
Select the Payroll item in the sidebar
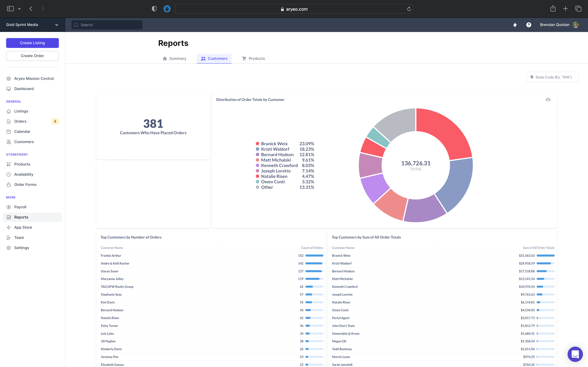click(20, 207)
